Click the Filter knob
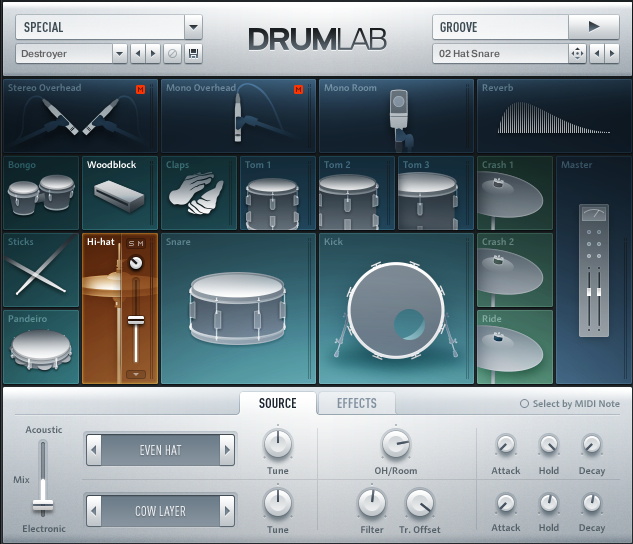Image resolution: width=633 pixels, height=544 pixels. (372, 502)
